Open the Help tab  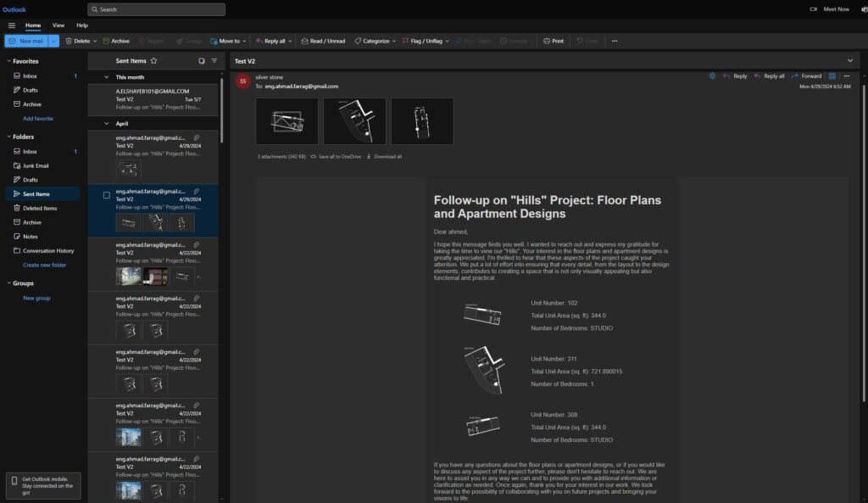tap(82, 25)
